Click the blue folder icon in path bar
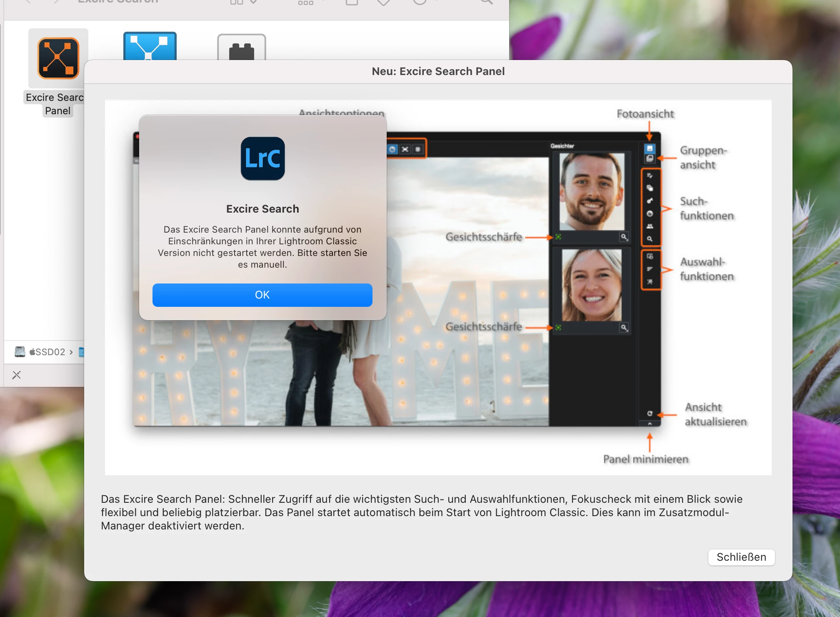 coord(82,352)
